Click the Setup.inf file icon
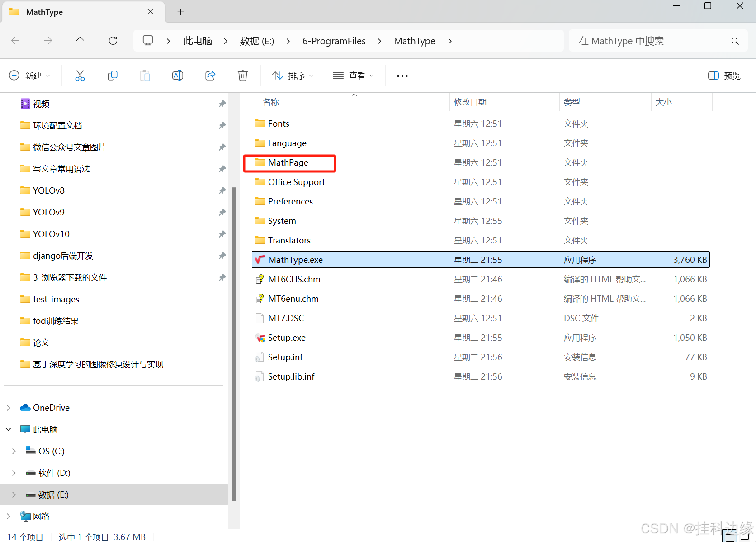Viewport: 756px width, 542px height. pos(260,357)
